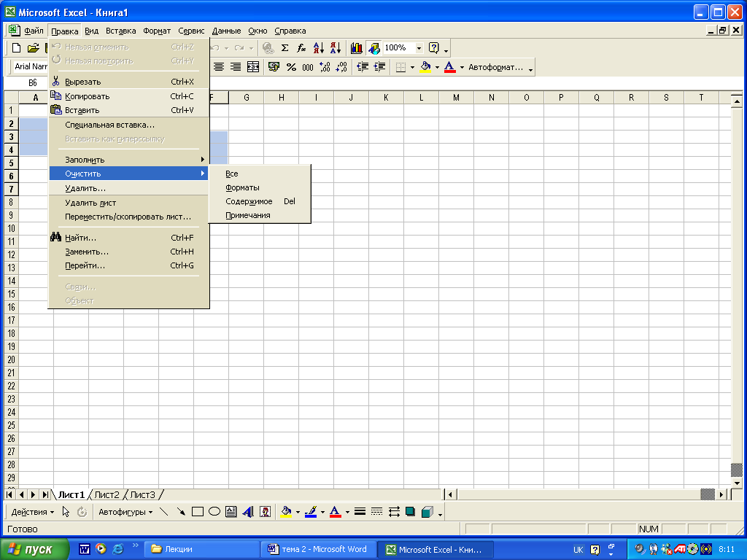Click the пуск Start button
This screenshot has height=560, width=747.
pos(34,550)
